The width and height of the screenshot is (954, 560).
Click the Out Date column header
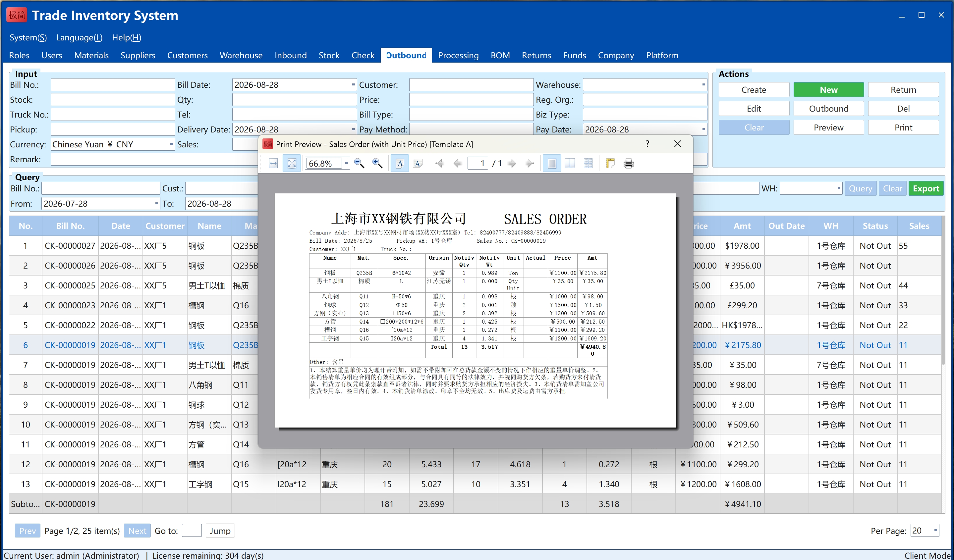click(x=786, y=226)
